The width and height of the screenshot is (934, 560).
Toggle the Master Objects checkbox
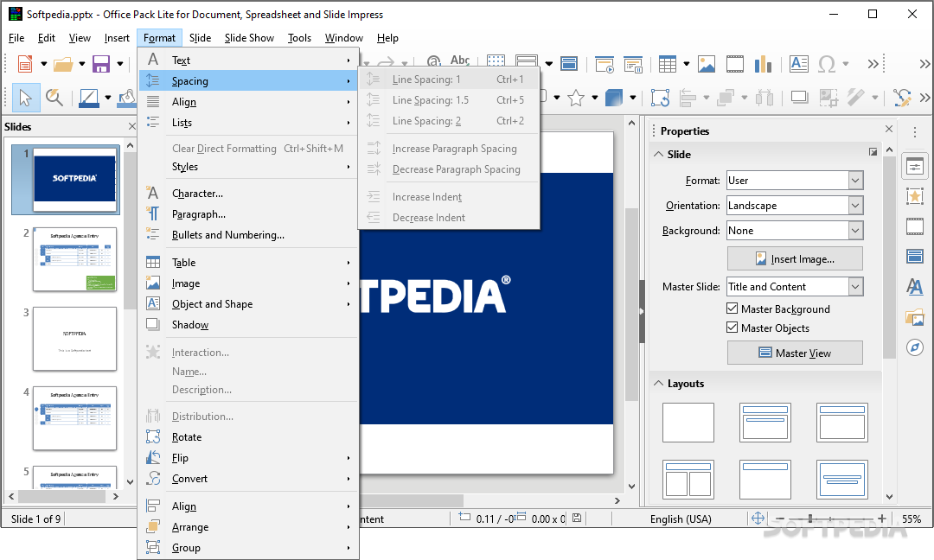click(x=732, y=328)
